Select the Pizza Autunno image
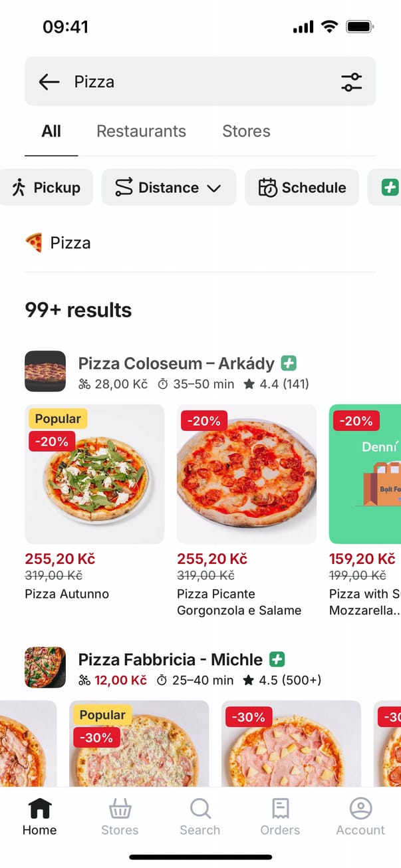 click(x=94, y=474)
